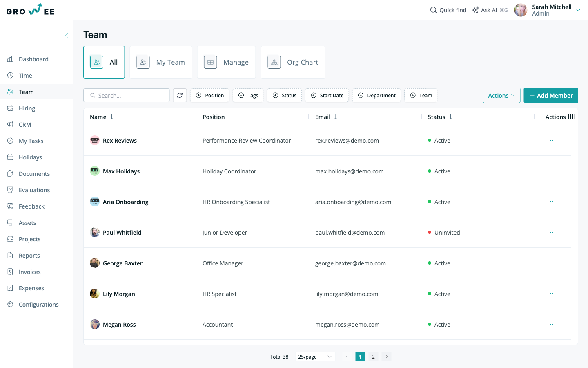Sort table by Name arrow

[x=111, y=117]
